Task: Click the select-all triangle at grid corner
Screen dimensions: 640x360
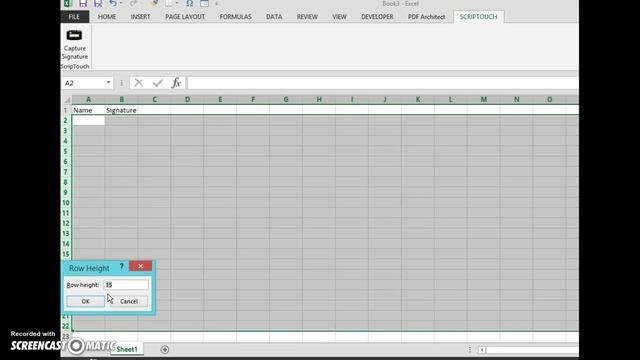Action: tap(67, 100)
